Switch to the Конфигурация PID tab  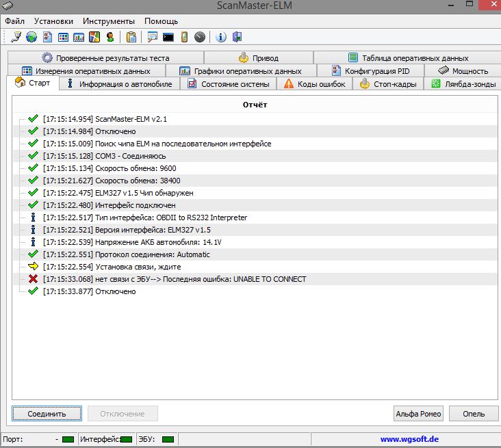click(x=371, y=71)
